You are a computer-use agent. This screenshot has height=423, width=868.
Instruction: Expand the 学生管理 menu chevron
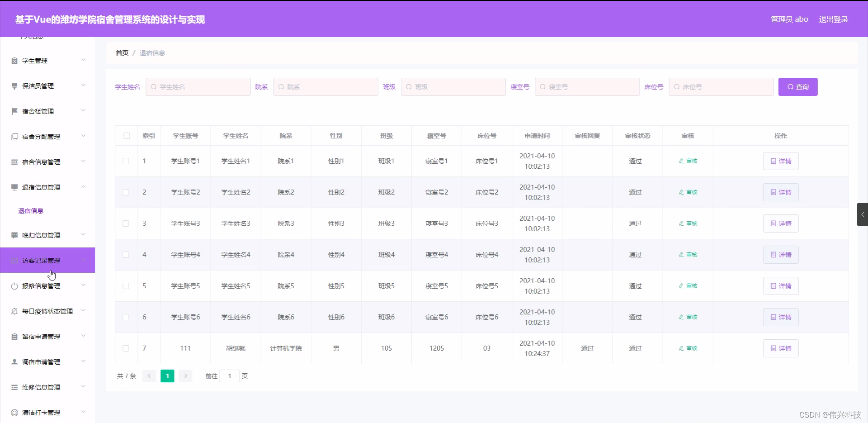[83, 59]
